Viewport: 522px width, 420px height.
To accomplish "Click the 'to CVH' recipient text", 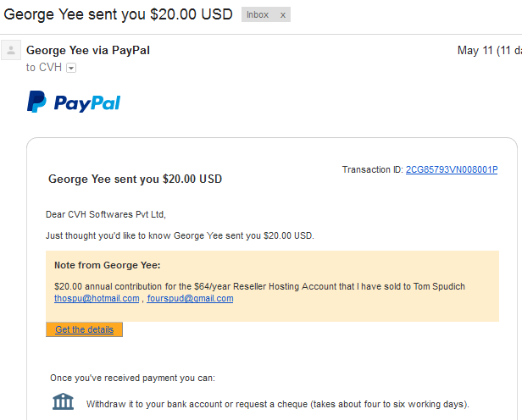I will pyautogui.click(x=44, y=68).
